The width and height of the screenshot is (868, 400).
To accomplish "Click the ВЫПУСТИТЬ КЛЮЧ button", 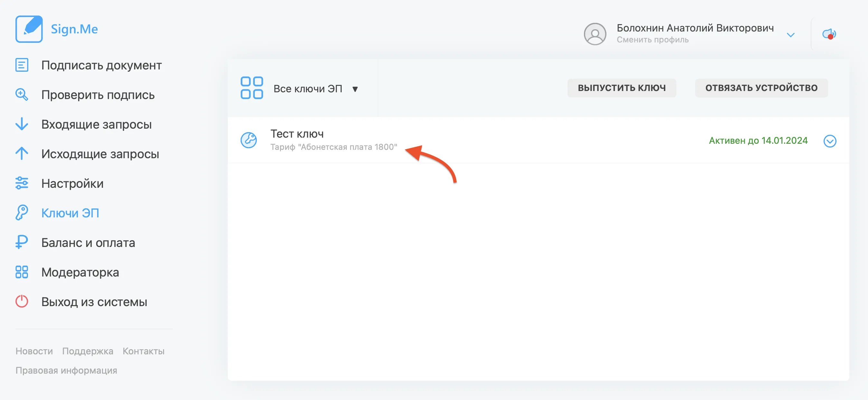I will 622,88.
